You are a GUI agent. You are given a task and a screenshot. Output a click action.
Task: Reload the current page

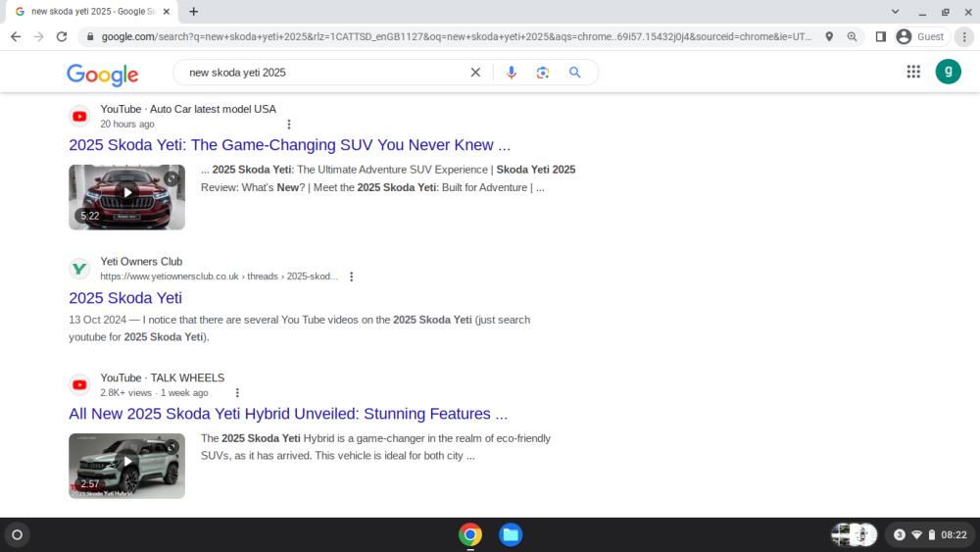click(x=61, y=37)
